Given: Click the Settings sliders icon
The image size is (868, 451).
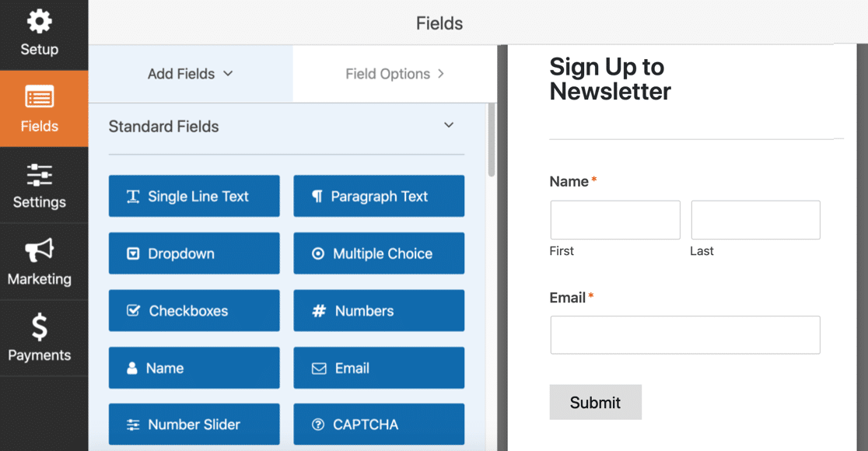Looking at the screenshot, I should pyautogui.click(x=40, y=175).
